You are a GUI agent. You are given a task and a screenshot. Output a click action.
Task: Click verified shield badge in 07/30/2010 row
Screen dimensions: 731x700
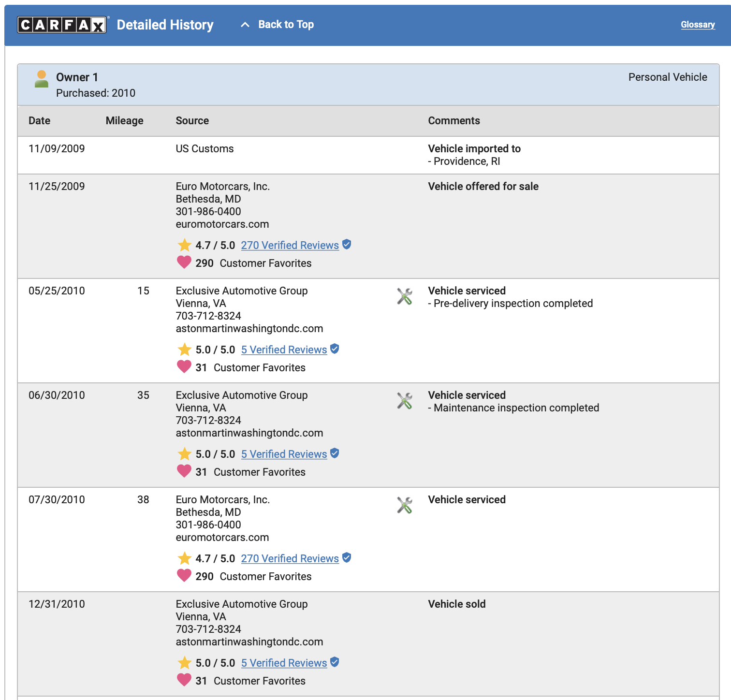(347, 558)
